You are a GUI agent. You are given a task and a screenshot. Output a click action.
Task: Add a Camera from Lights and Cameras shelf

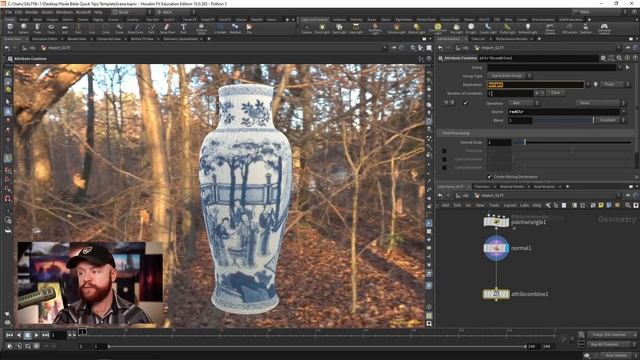click(306, 28)
